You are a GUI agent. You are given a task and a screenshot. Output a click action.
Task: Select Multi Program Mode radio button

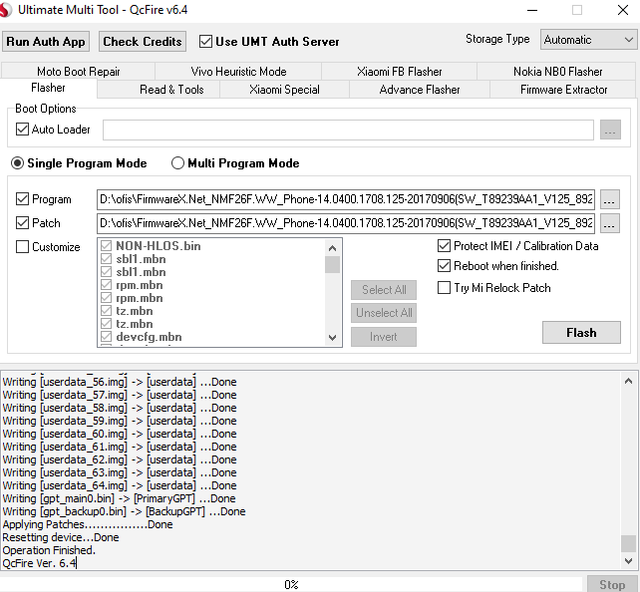click(x=178, y=163)
